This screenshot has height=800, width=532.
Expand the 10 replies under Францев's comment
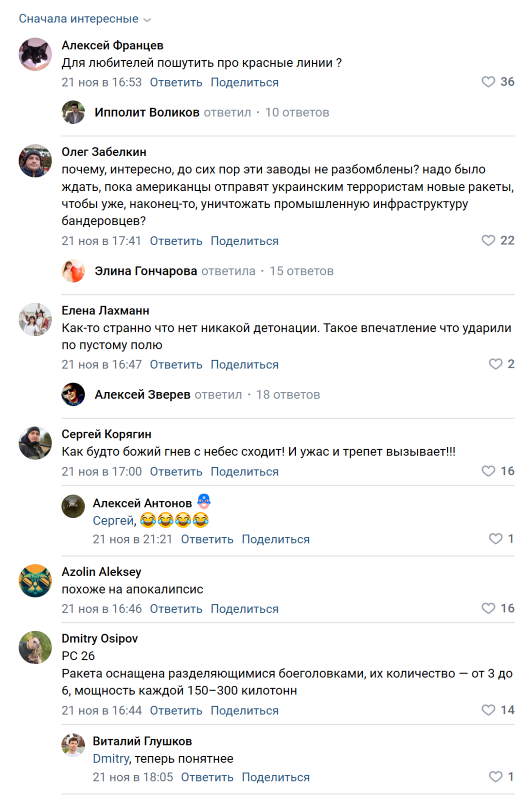[297, 112]
